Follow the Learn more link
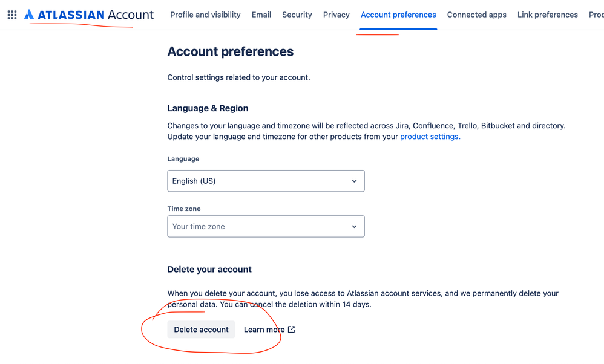 point(264,330)
